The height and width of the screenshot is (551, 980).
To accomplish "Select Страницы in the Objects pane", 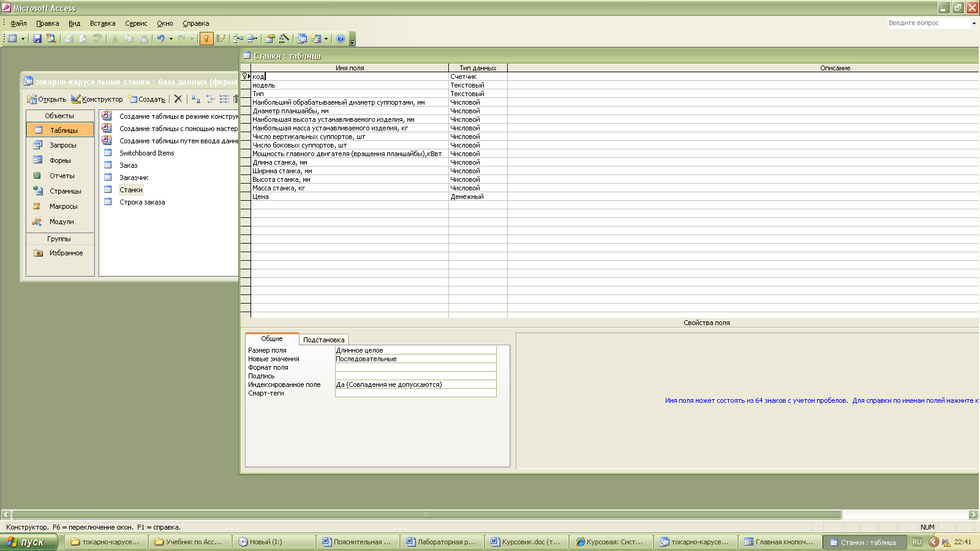I will coord(60,191).
